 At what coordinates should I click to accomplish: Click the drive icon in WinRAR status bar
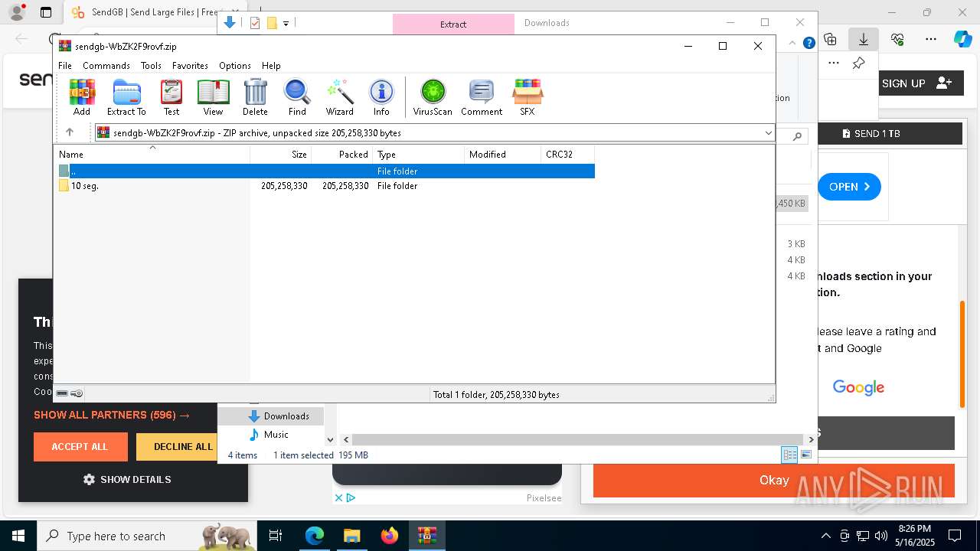tap(62, 393)
